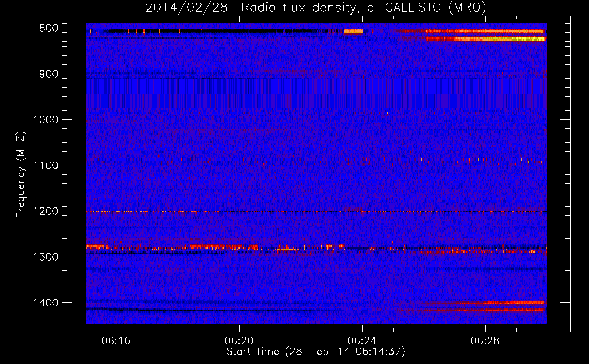This screenshot has height=364, width=589.
Task: Click the 'Start Time (28-Feb-14 06:14:37)' label
Action: tap(316, 352)
